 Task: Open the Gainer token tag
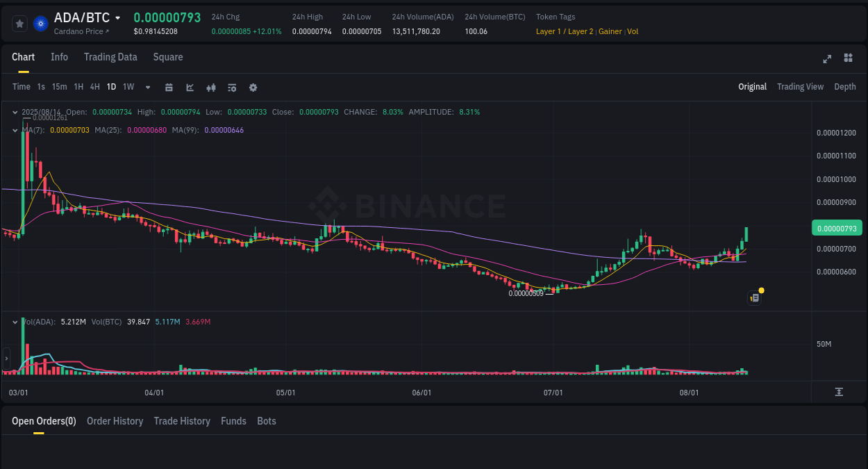(610, 31)
